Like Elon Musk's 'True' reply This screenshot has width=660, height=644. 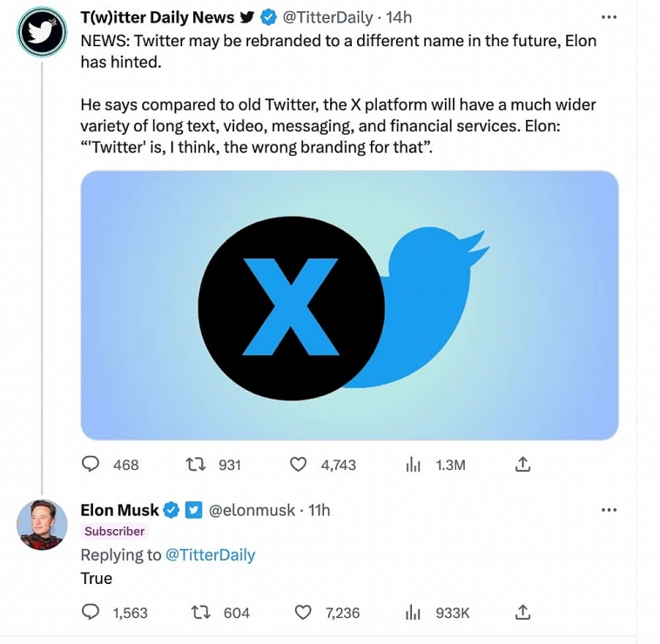303,613
